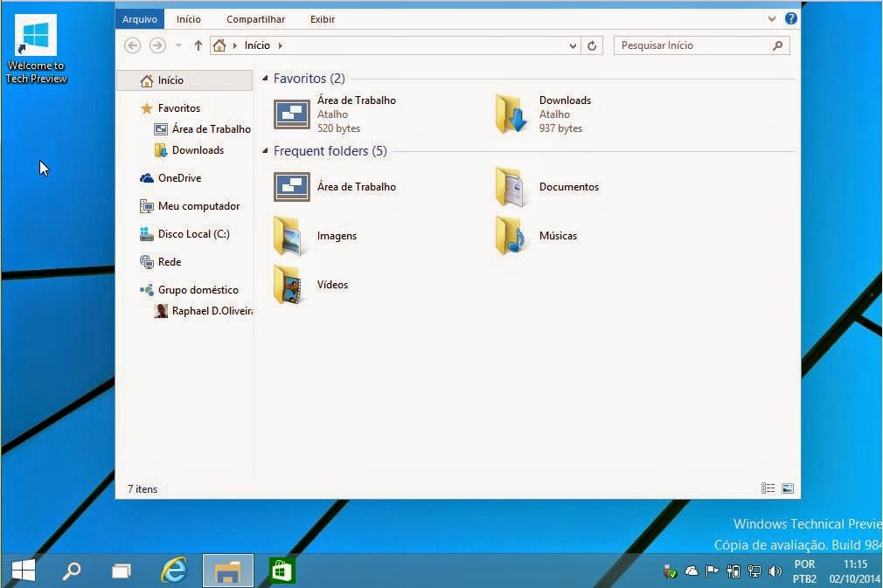The height and width of the screenshot is (588, 883).
Task: Click the Início breadcrumb in the address bar
Action: coord(257,45)
